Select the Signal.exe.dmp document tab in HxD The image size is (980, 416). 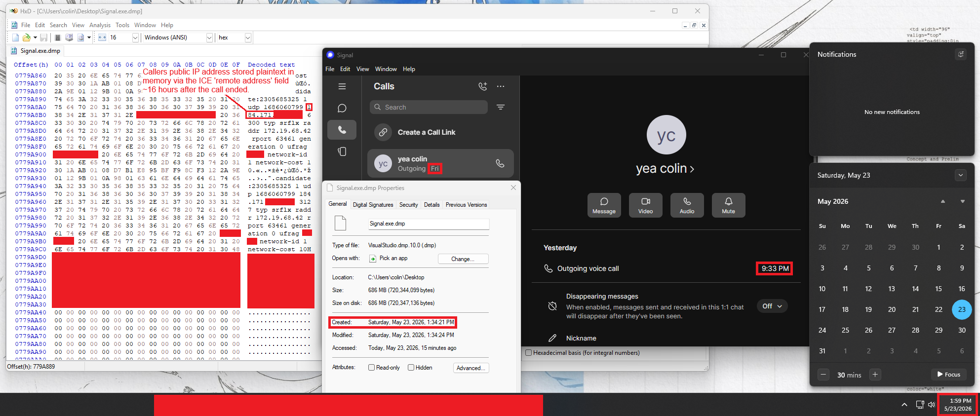coord(36,51)
